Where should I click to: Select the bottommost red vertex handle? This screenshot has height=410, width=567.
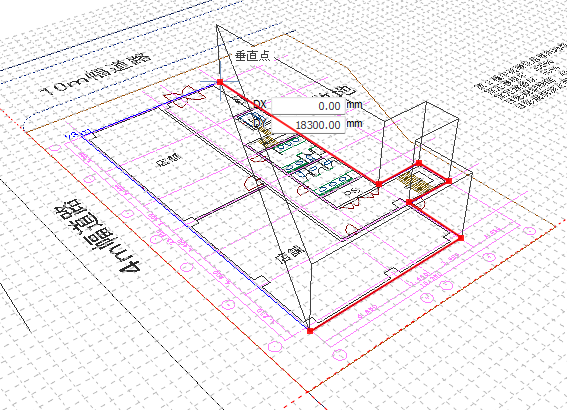(310, 330)
